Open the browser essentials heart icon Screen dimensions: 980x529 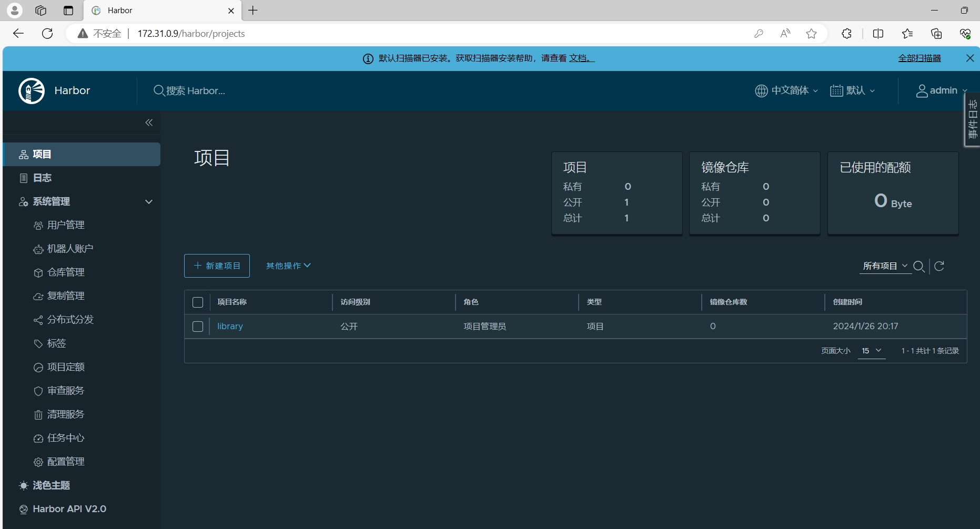click(x=965, y=34)
